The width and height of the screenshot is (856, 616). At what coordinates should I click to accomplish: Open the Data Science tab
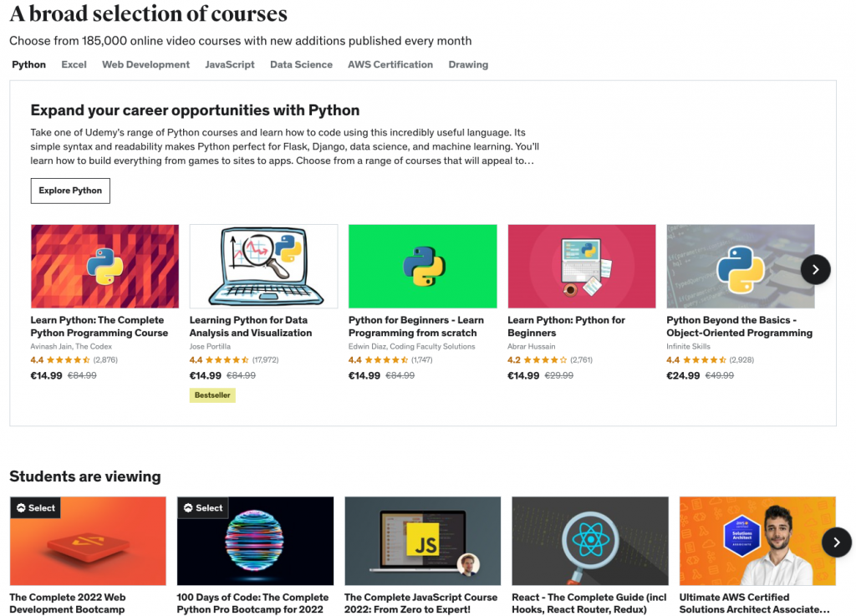coord(301,64)
